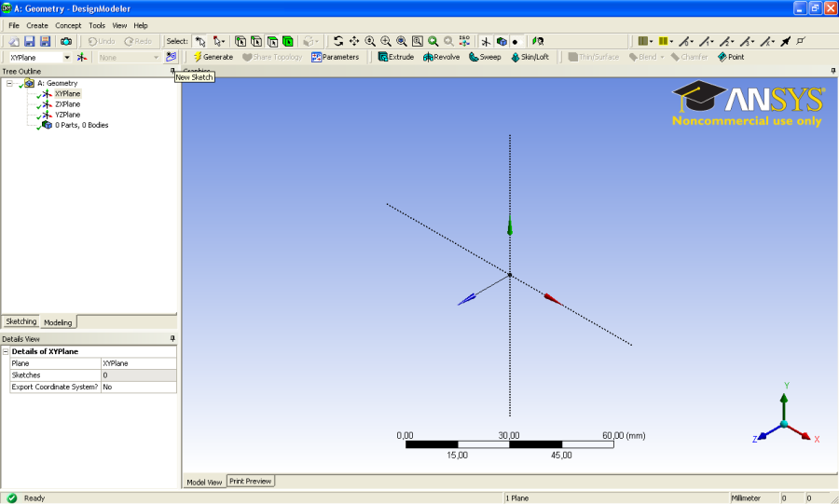
Task: Select the 0 Parts, 0 Bodies node
Action: pyautogui.click(x=81, y=125)
